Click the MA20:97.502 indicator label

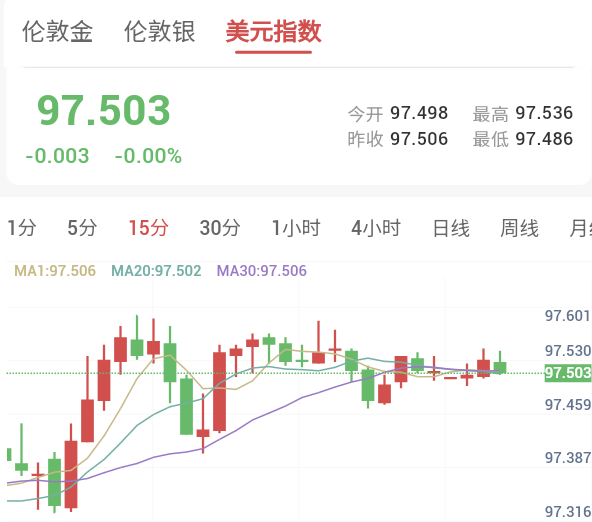(x=156, y=271)
